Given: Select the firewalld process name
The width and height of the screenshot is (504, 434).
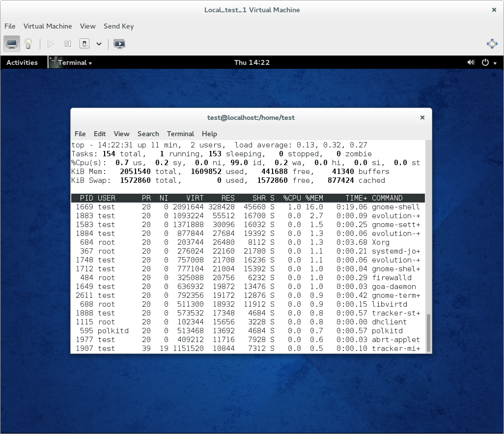Looking at the screenshot, I should pyautogui.click(x=392, y=278).
